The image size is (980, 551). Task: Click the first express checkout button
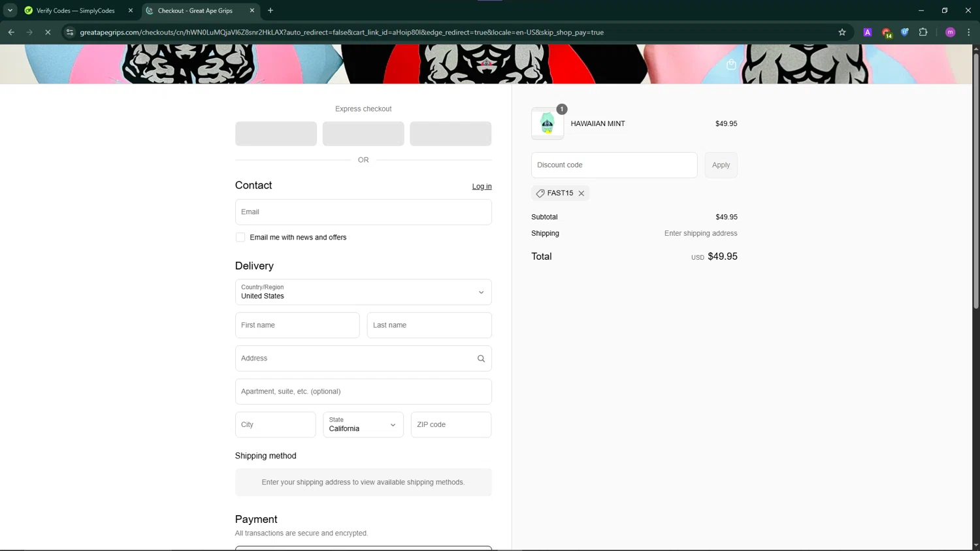[276, 133]
